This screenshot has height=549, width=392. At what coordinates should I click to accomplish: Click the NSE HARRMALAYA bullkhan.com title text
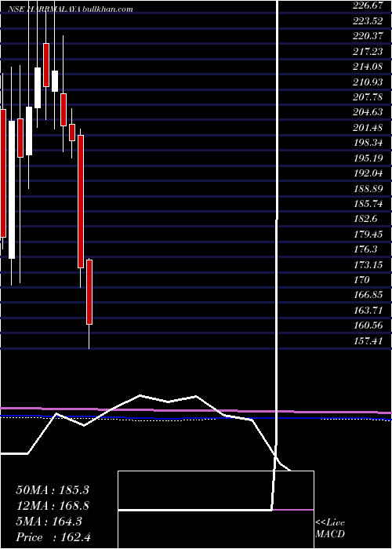(70, 9)
